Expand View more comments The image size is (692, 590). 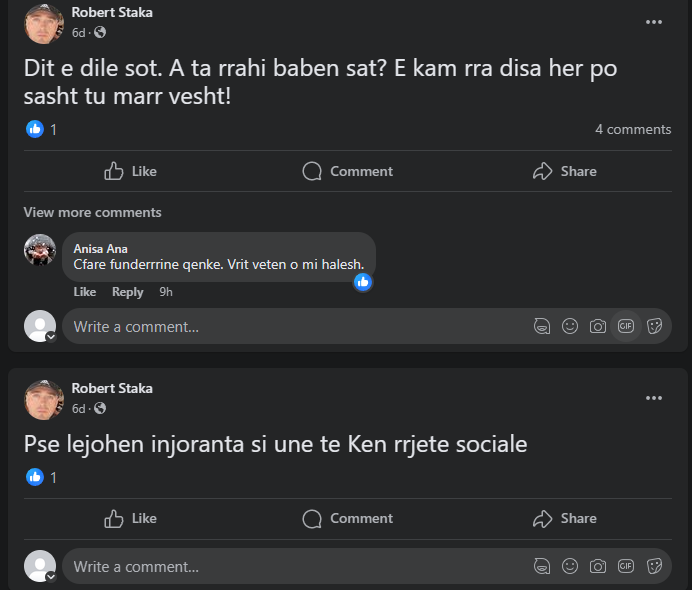[92, 212]
